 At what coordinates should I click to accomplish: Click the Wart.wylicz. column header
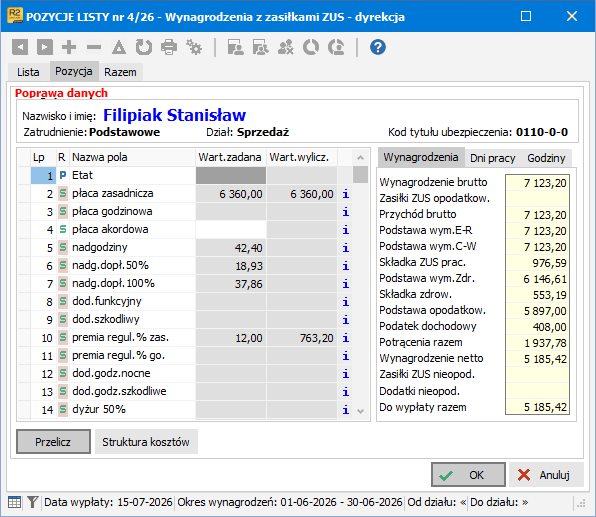pos(302,157)
